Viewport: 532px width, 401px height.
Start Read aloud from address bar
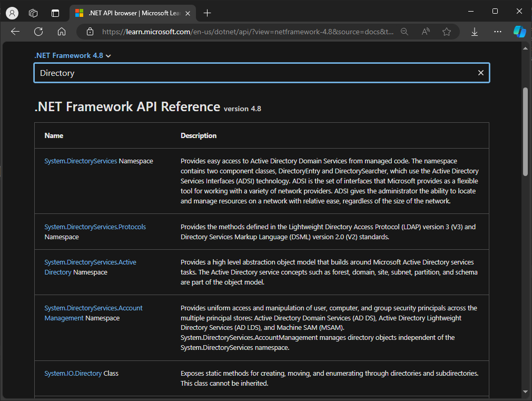coord(426,32)
